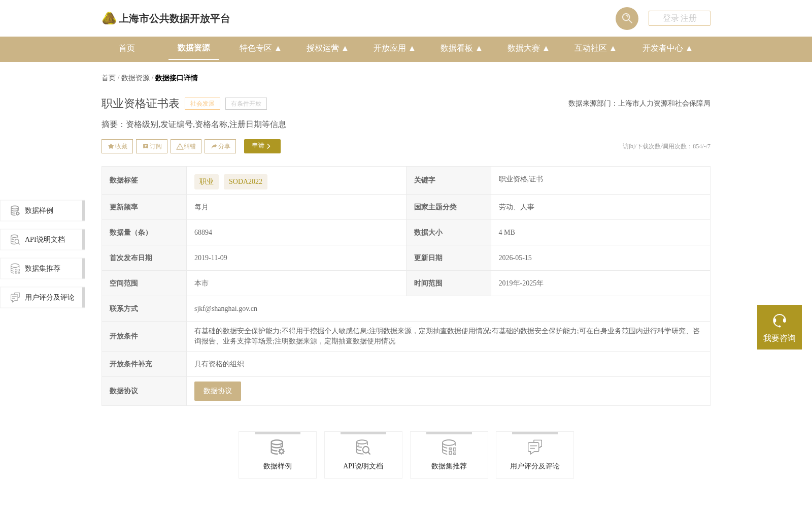
Task: Click the warning triangle on 纠错
Action: click(180, 146)
